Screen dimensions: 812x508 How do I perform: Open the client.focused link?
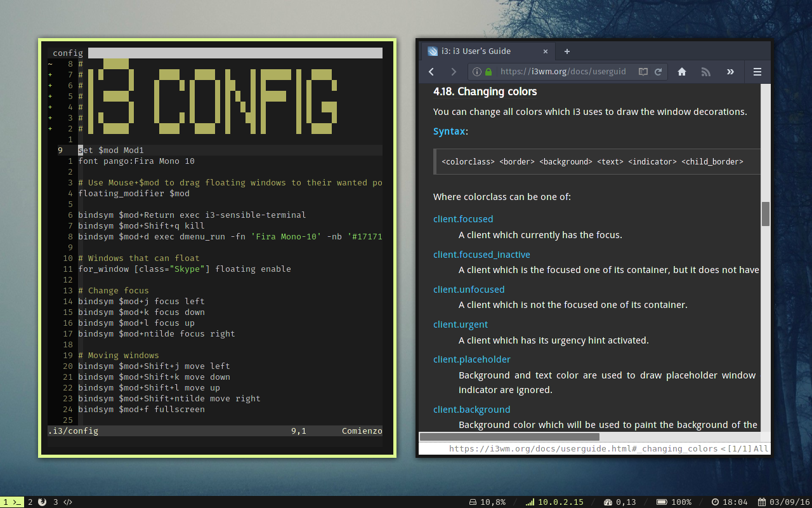[x=463, y=219]
